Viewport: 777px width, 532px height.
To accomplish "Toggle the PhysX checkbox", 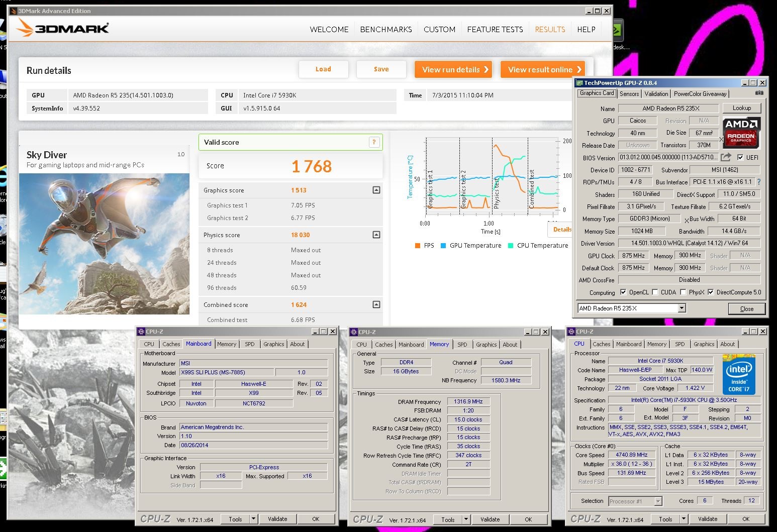I will 683,292.
